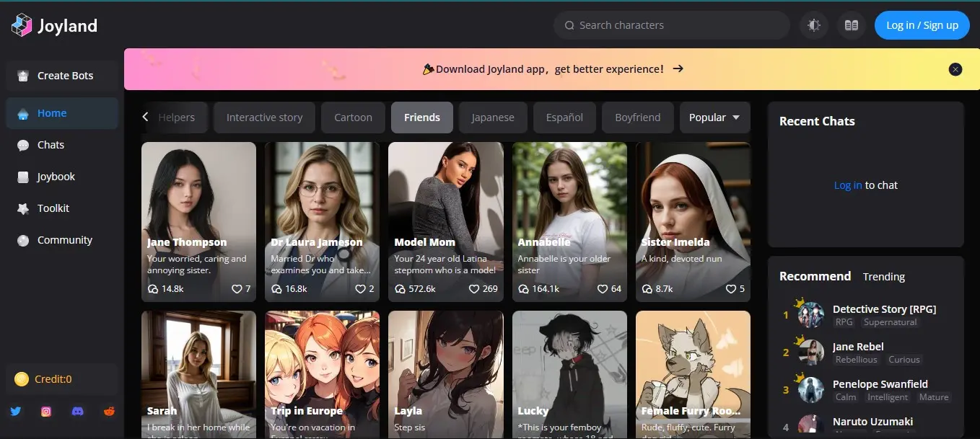Open Community from the sidebar
Viewport: 980px width, 439px height.
pyautogui.click(x=62, y=240)
